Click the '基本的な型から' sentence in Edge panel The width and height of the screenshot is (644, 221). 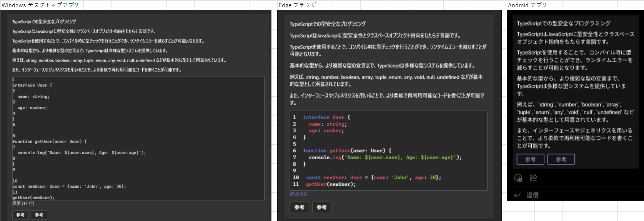point(382,66)
